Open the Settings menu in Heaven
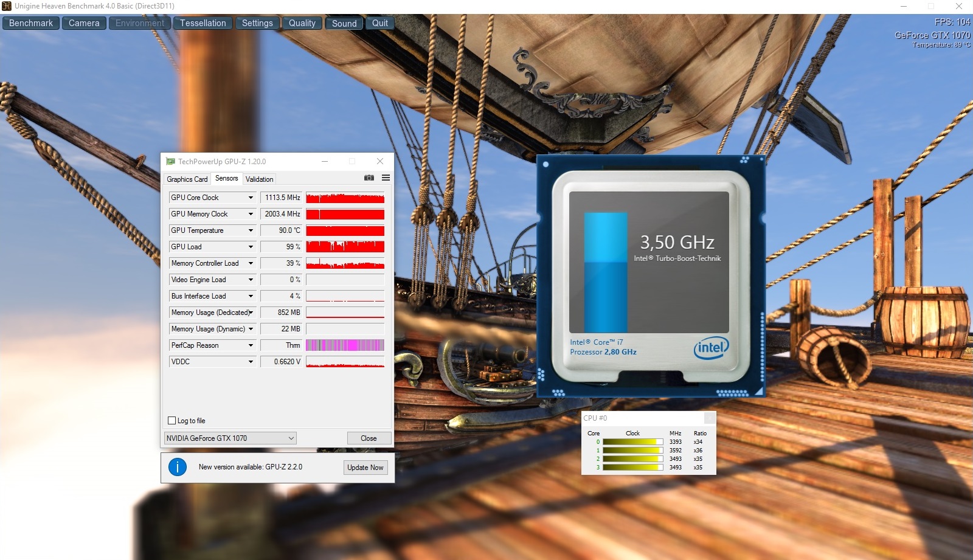Viewport: 973px width, 560px height. (x=257, y=23)
